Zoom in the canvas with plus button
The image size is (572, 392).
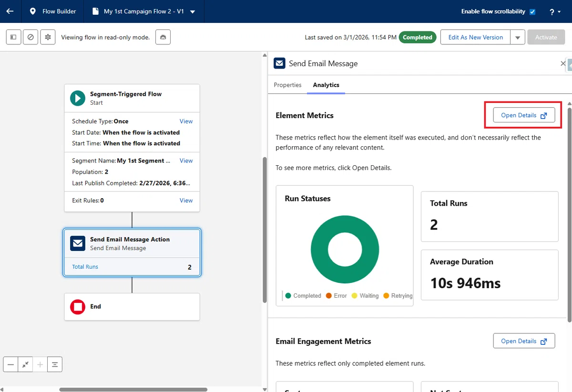pos(40,364)
